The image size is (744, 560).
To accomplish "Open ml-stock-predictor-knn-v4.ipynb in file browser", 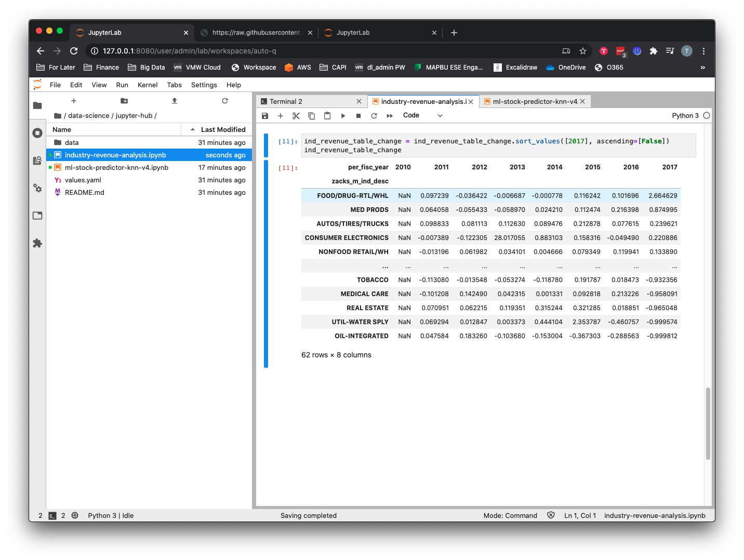I will point(116,168).
